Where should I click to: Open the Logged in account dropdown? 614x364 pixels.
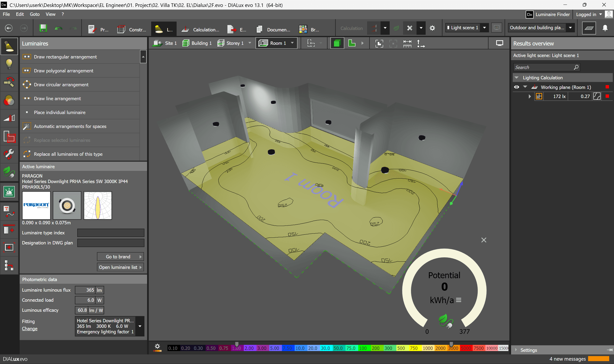[x=589, y=14]
